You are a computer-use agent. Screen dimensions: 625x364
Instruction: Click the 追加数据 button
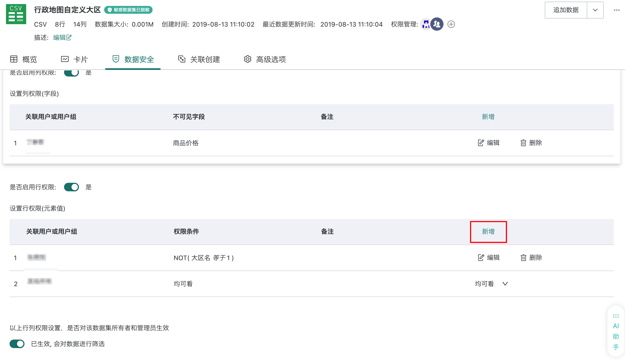(566, 10)
